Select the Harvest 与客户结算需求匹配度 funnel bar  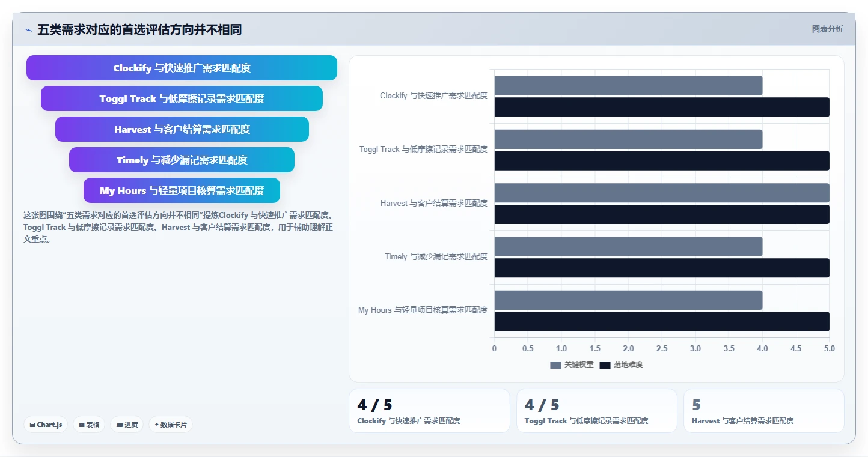[182, 129]
